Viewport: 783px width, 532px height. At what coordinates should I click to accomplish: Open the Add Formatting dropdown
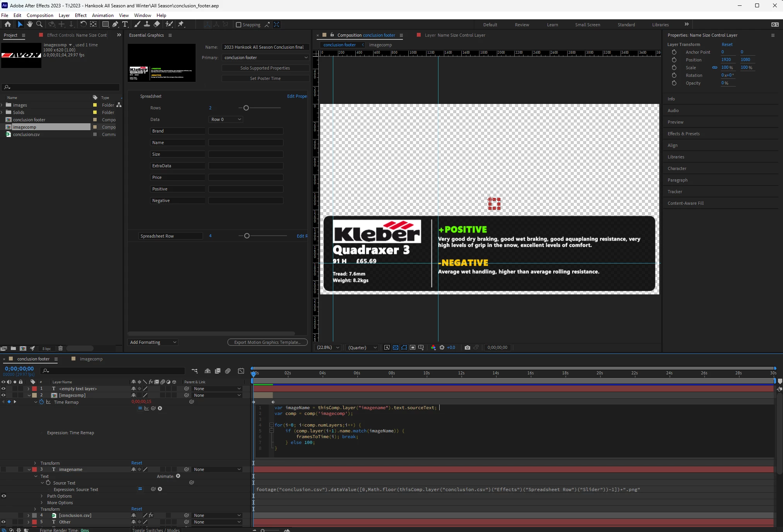pyautogui.click(x=153, y=342)
